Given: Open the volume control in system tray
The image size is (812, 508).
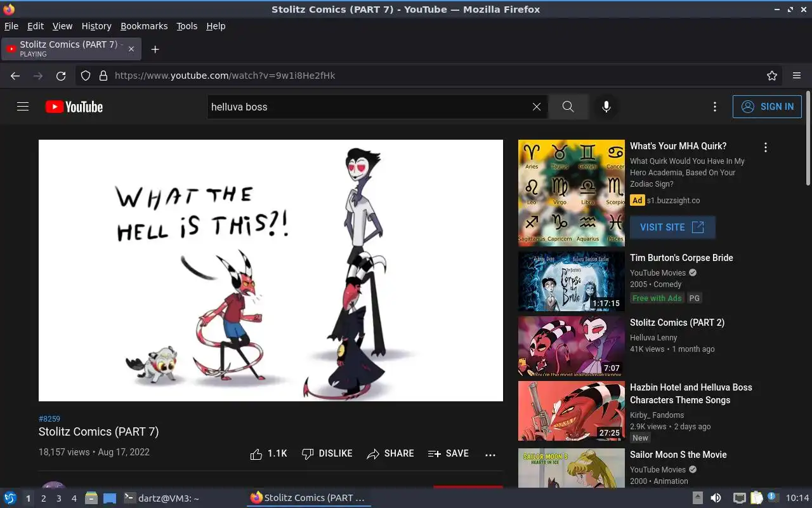Looking at the screenshot, I should pos(716,498).
